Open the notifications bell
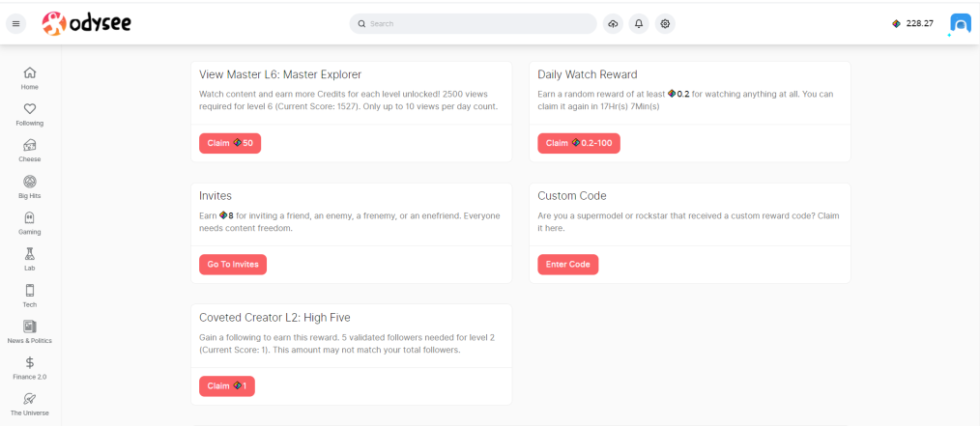980x426 pixels. [x=639, y=24]
